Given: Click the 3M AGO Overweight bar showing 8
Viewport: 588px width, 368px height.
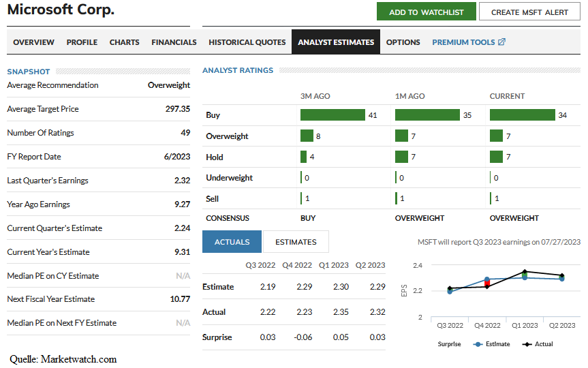Looking at the screenshot, I should point(307,136).
